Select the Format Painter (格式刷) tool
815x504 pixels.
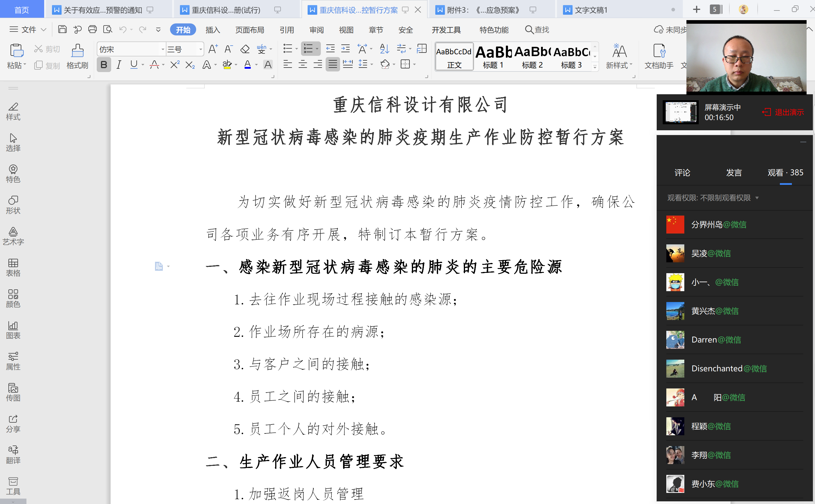point(77,57)
